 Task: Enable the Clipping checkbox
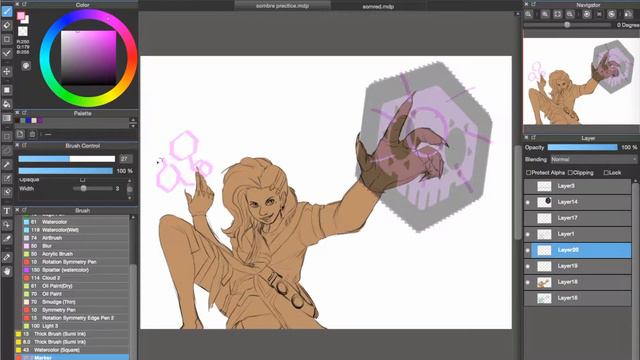pos(571,173)
